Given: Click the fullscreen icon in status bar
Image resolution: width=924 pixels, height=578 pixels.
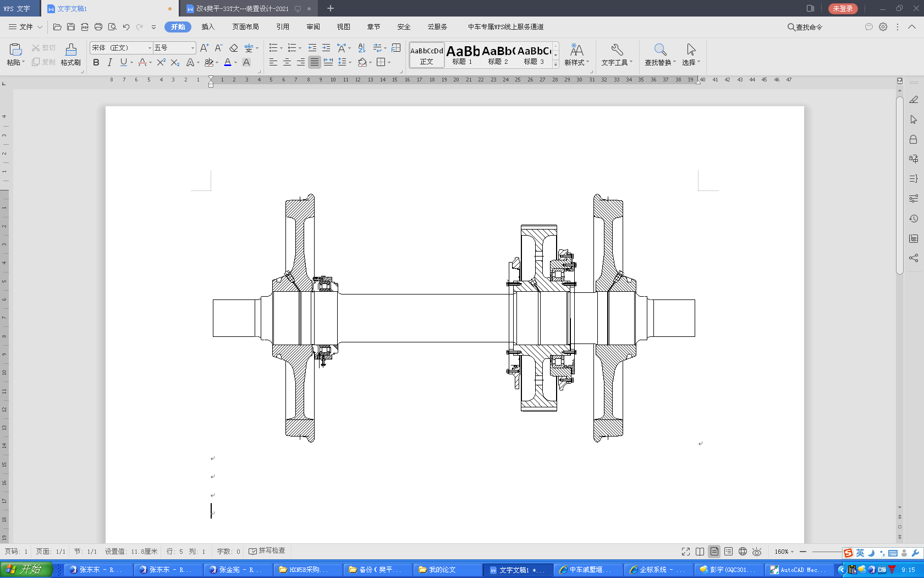Looking at the screenshot, I should point(686,552).
